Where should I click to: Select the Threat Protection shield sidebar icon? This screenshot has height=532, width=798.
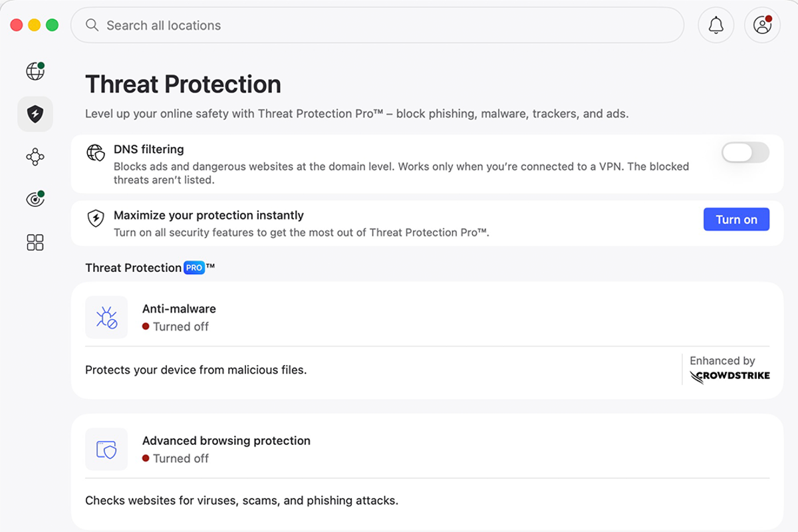click(x=35, y=114)
